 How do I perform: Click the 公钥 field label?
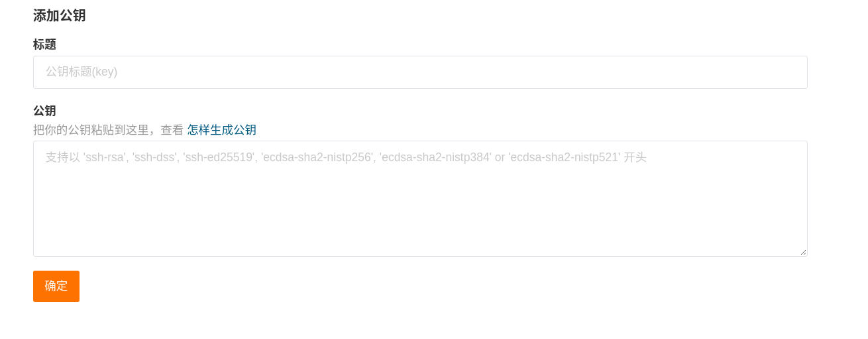tap(44, 111)
